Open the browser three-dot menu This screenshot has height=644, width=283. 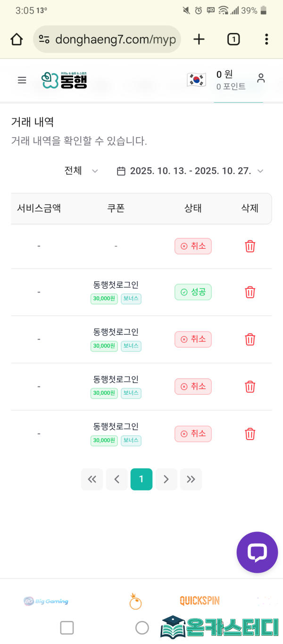(266, 39)
